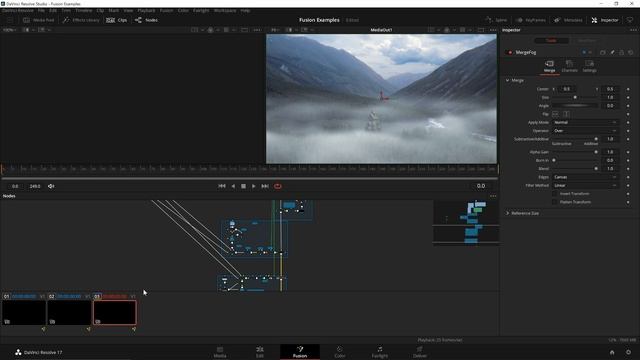Adjust the Blend slider
The height and width of the screenshot is (360, 640).
[x=575, y=169]
